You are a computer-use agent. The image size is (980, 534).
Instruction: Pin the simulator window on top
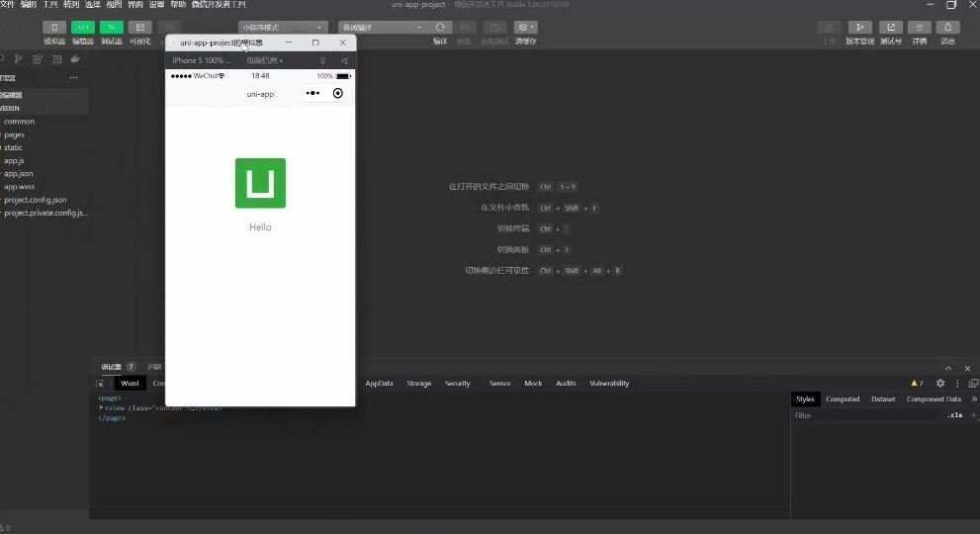click(322, 60)
